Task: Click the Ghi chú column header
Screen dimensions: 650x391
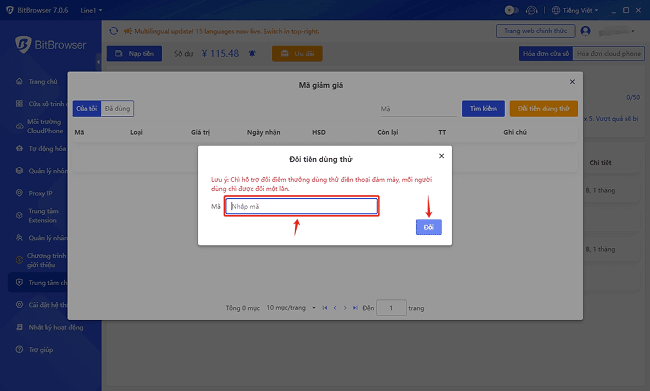Action: [x=515, y=132]
